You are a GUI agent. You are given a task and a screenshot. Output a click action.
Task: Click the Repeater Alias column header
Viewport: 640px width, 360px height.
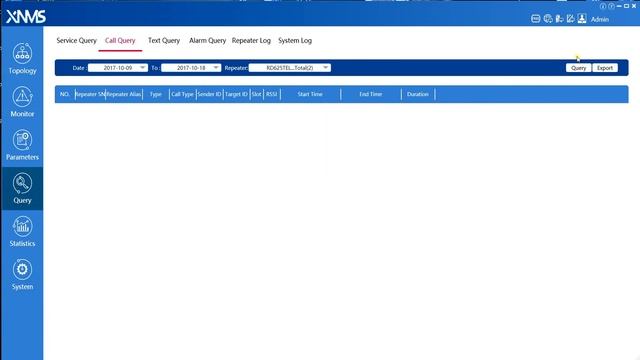pyautogui.click(x=124, y=94)
